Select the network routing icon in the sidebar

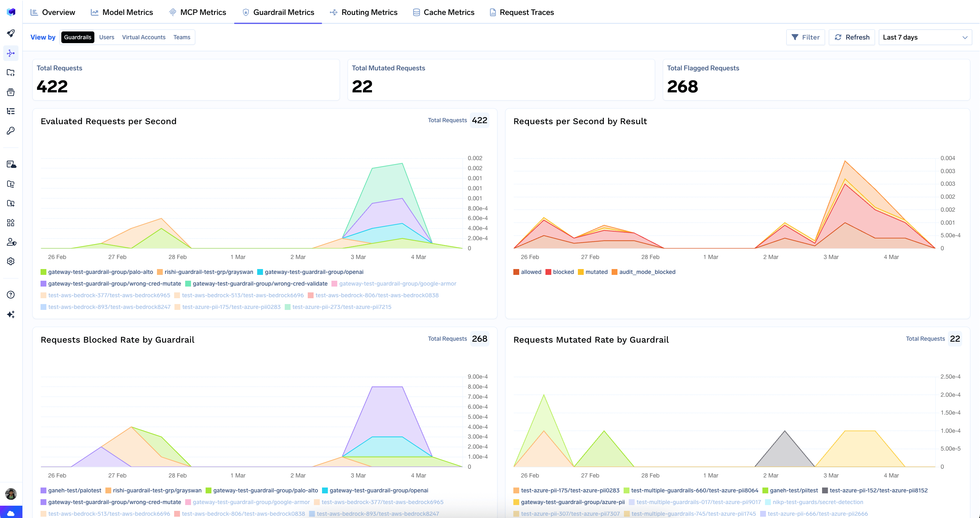click(x=11, y=53)
